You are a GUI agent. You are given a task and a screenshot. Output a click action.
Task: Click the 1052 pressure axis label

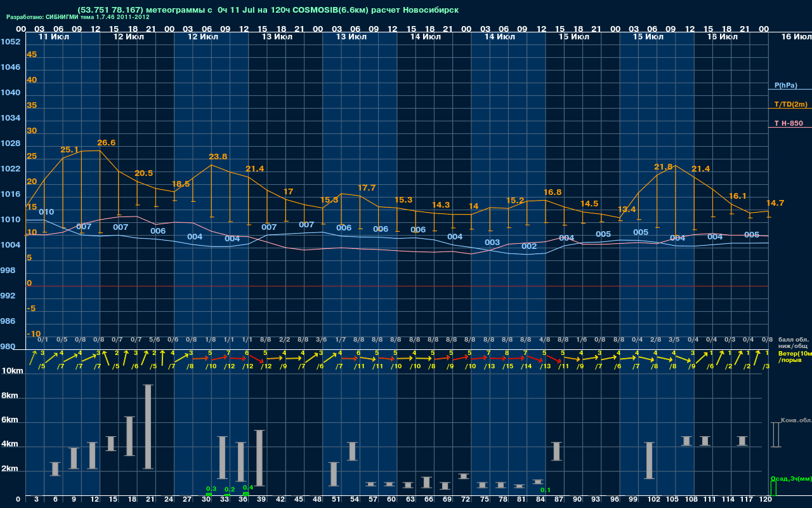click(10, 42)
